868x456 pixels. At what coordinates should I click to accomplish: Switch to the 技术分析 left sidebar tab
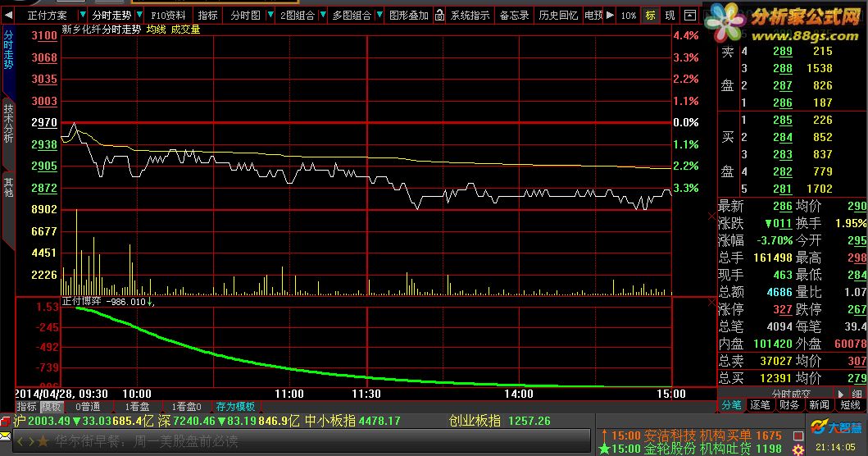pos(8,122)
